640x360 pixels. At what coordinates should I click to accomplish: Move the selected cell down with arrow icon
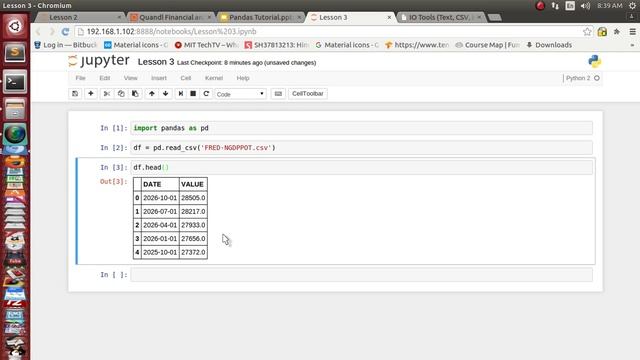click(165, 93)
